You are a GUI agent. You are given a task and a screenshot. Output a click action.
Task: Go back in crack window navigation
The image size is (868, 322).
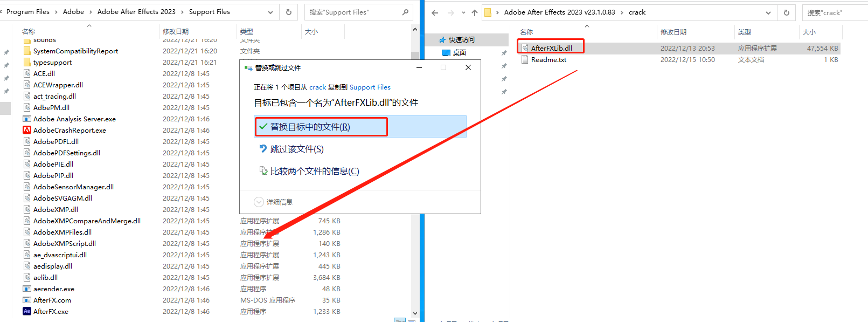(x=435, y=12)
